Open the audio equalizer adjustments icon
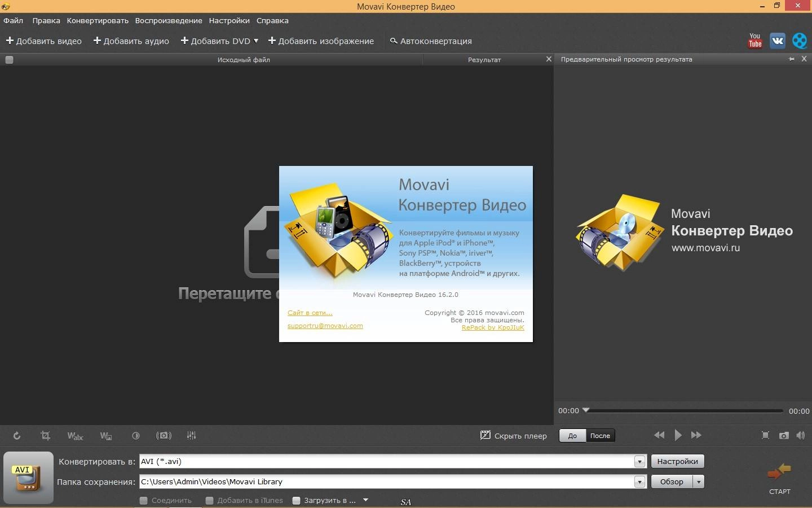This screenshot has height=508, width=812. (x=192, y=435)
